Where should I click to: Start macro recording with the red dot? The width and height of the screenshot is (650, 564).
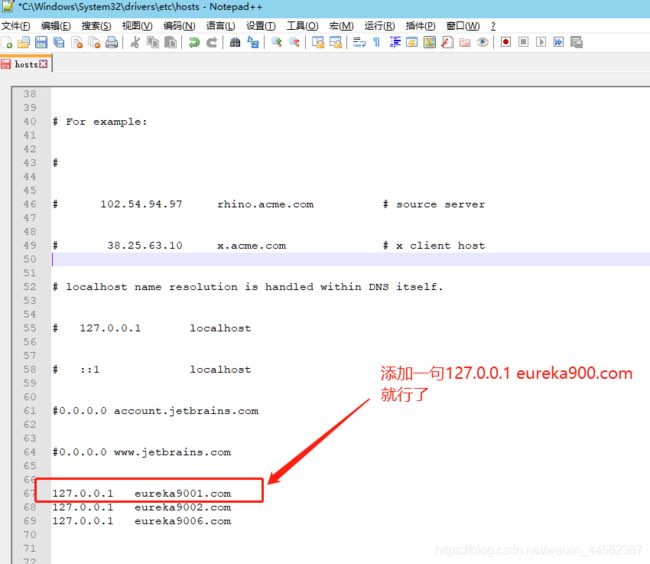point(506,42)
